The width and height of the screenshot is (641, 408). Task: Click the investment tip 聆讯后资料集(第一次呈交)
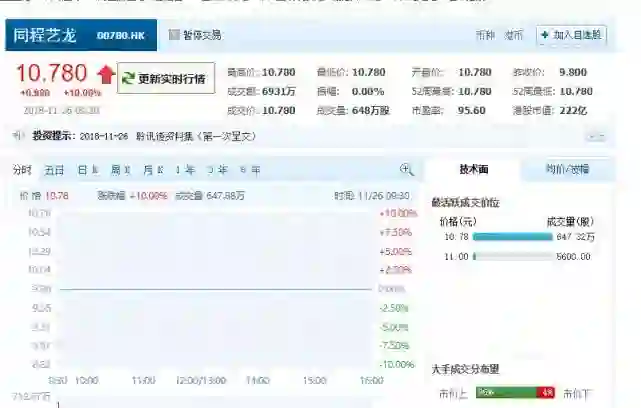pyautogui.click(x=196, y=136)
